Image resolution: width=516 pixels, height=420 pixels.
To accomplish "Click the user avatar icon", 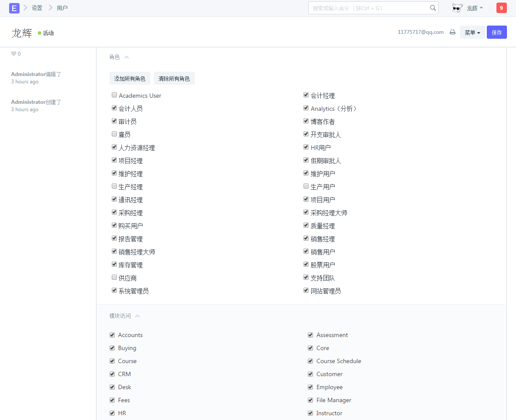I will tap(457, 8).
